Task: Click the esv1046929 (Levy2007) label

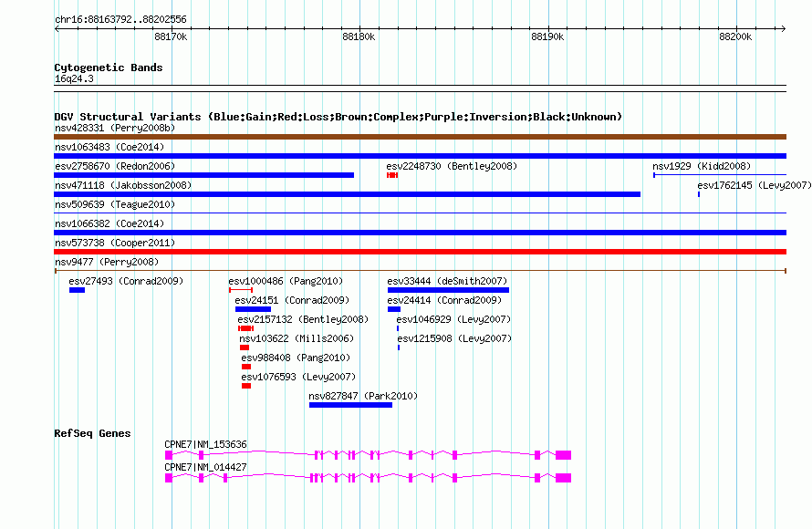Action: (453, 319)
